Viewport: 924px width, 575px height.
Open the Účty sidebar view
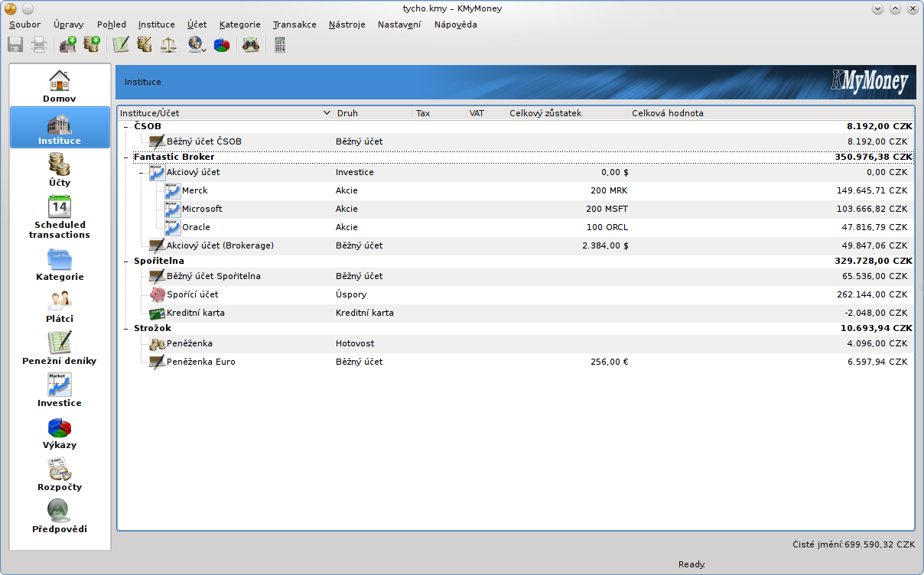[60, 170]
